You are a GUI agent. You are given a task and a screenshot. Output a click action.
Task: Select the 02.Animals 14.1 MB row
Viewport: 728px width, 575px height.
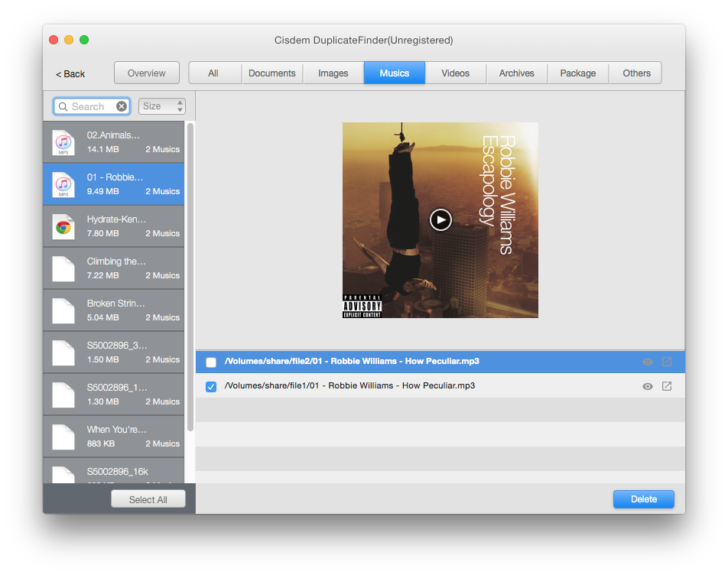point(114,142)
